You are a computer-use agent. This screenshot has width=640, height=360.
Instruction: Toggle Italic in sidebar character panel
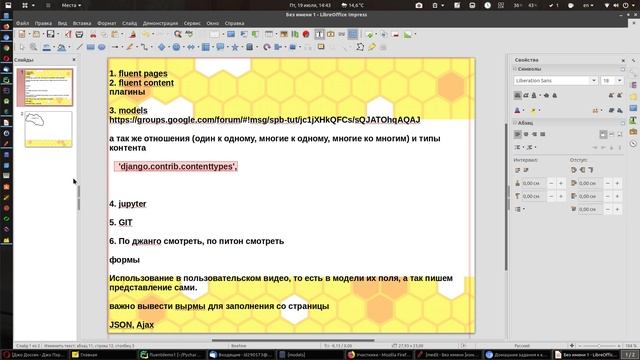[526, 95]
